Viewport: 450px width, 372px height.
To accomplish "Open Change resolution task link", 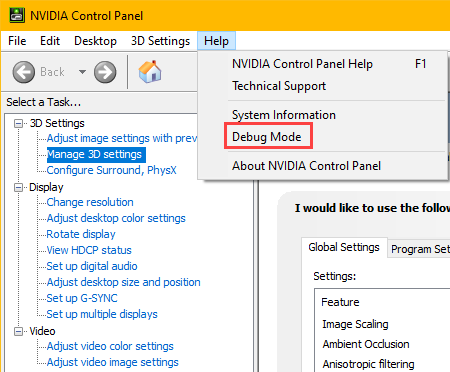I will click(90, 202).
